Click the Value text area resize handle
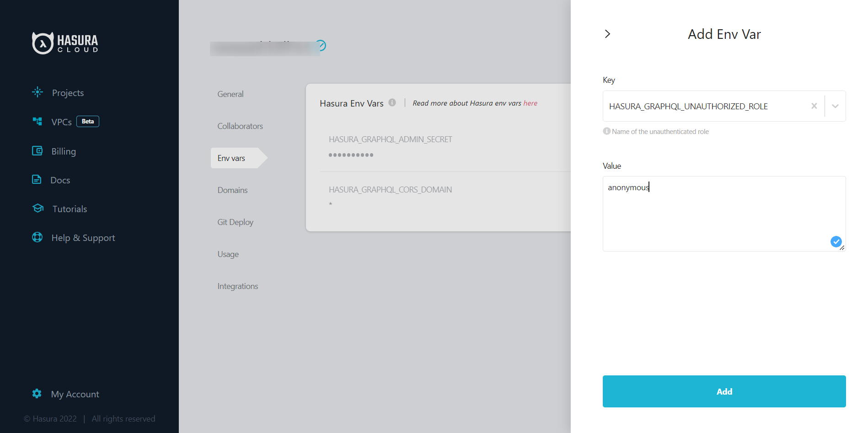Screen dimensions: 868x433 click(842, 248)
